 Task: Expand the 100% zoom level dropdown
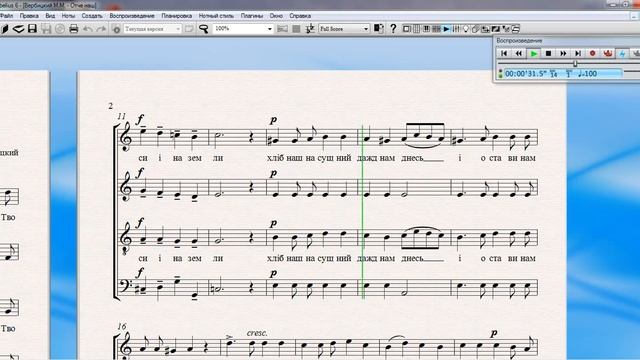click(269, 29)
